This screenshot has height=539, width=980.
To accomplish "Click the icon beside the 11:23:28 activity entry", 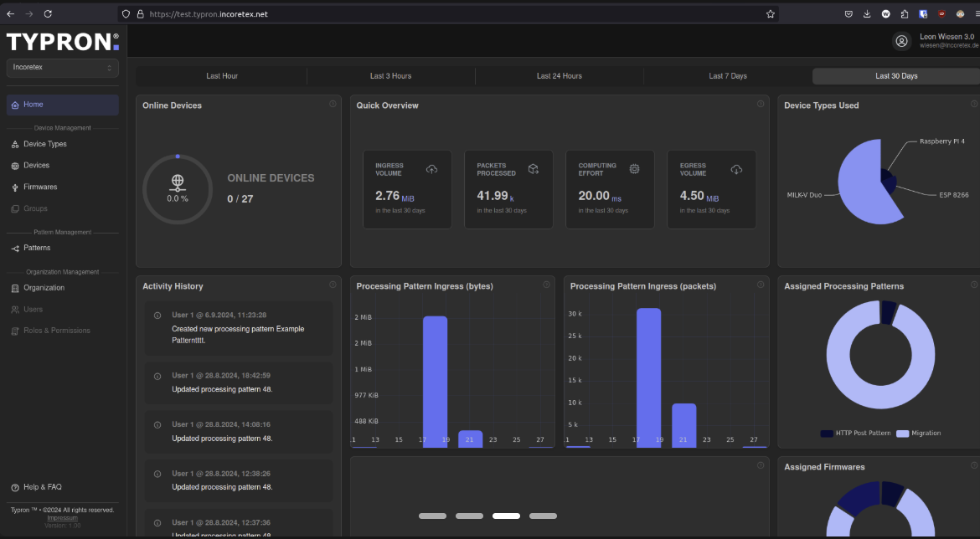I will pyautogui.click(x=157, y=316).
